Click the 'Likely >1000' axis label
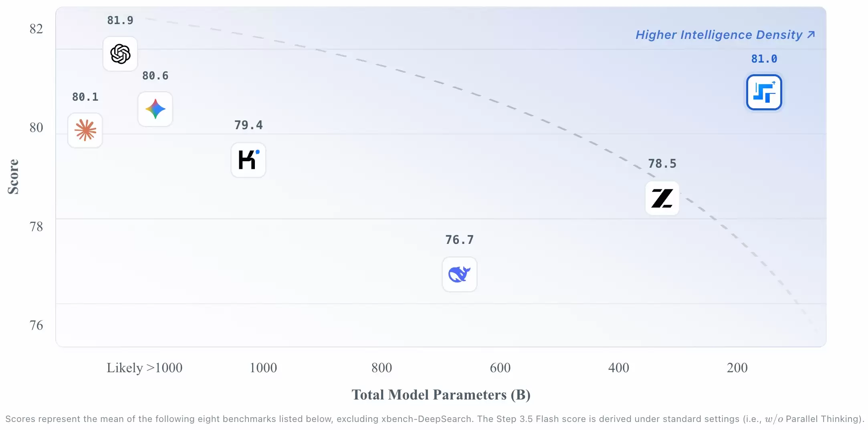Image resolution: width=868 pixels, height=430 pixels. tap(144, 368)
